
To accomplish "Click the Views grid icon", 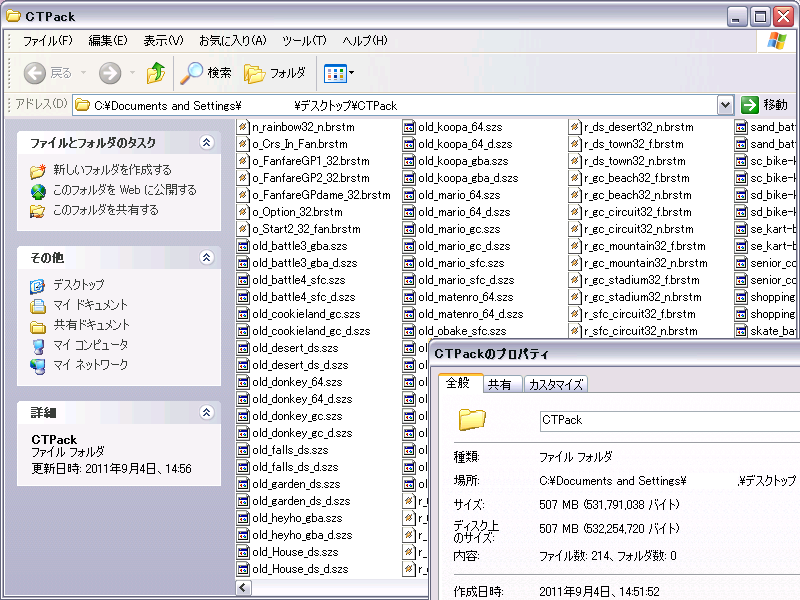I will (x=335, y=73).
